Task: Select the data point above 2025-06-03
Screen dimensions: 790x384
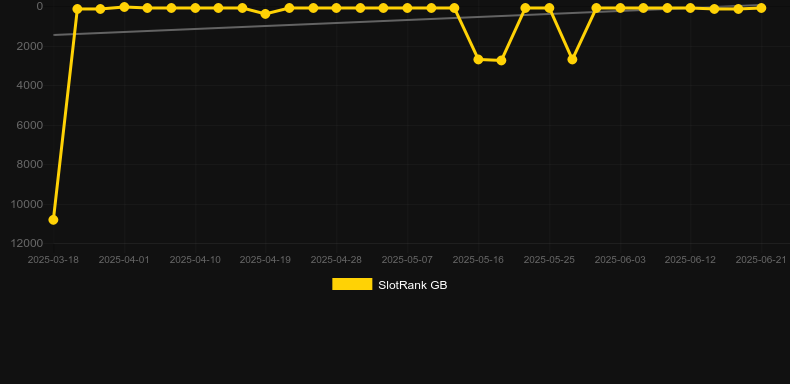Action: tap(620, 8)
